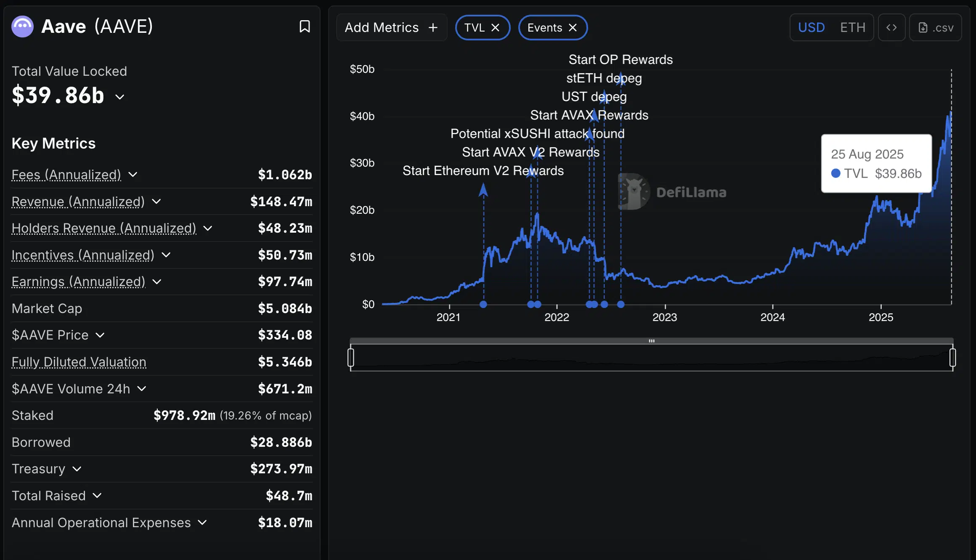Expand Annual Operational Expenses row
The height and width of the screenshot is (560, 976).
202,523
